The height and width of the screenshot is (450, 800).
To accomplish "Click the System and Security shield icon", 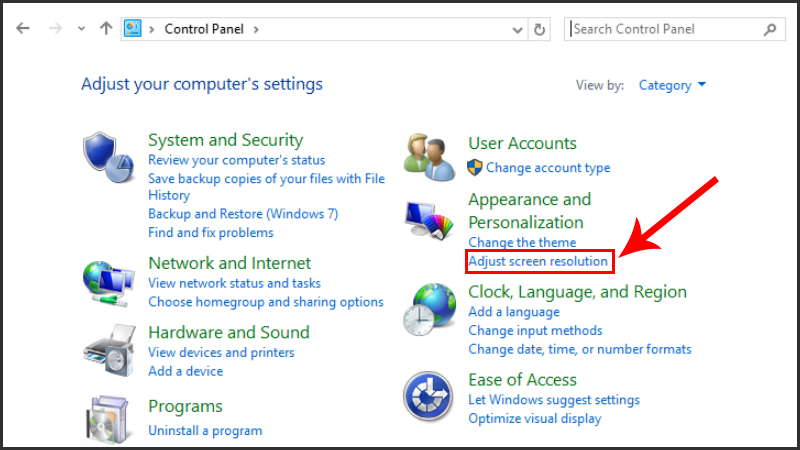I will pos(108,156).
